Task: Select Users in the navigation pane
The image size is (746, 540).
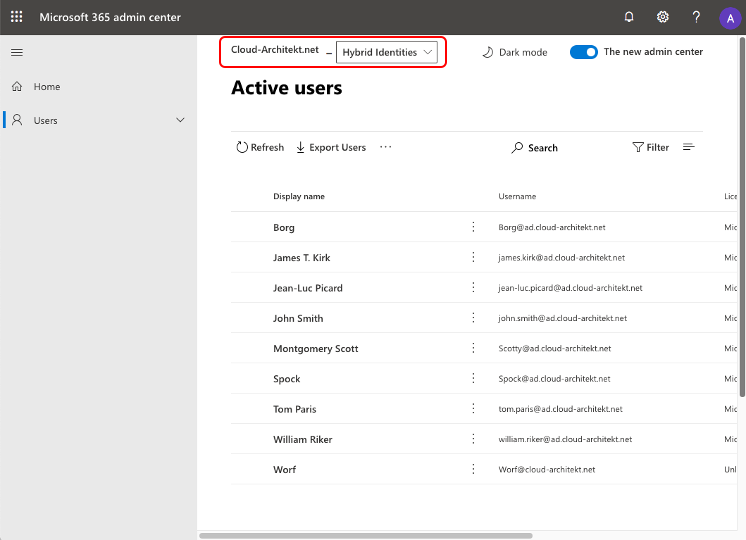Action: (x=45, y=121)
